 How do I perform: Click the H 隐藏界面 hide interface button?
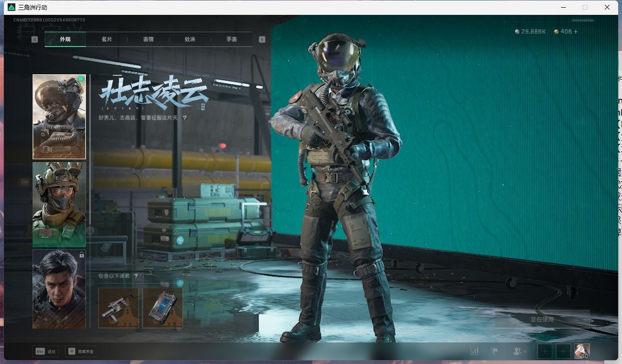(x=80, y=352)
